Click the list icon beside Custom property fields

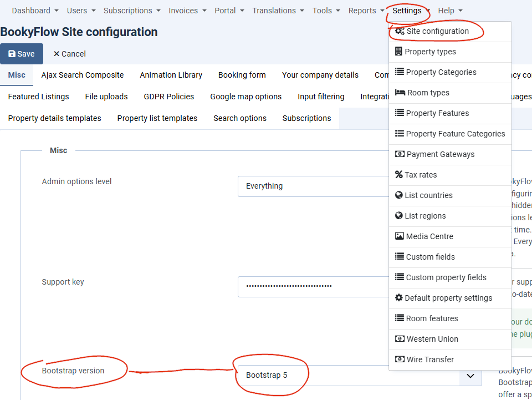400,277
